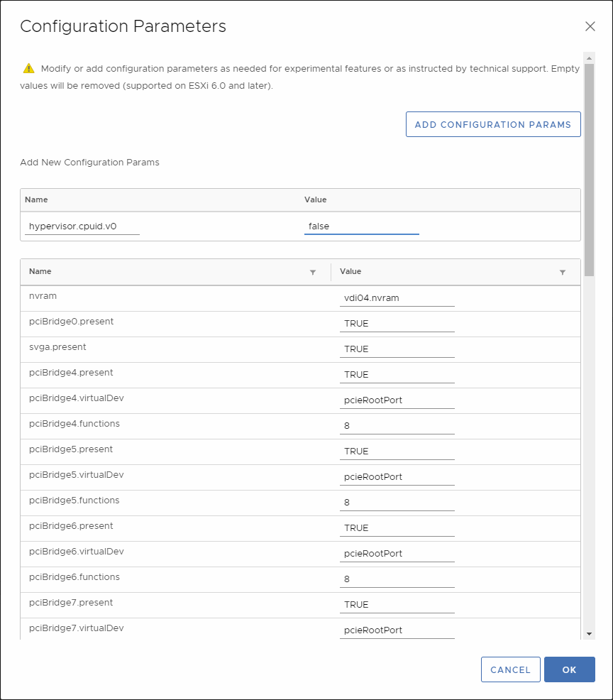Click the pciBridge5.present value field

(397, 452)
